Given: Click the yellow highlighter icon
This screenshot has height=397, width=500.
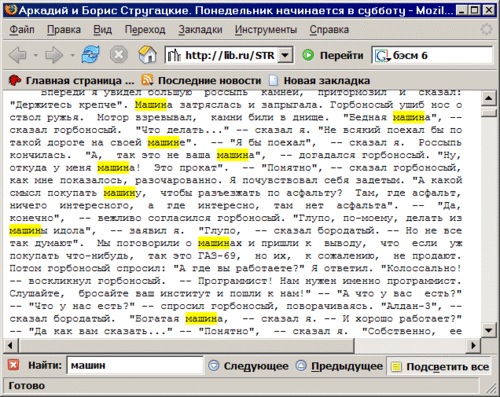Looking at the screenshot, I should tap(396, 366).
